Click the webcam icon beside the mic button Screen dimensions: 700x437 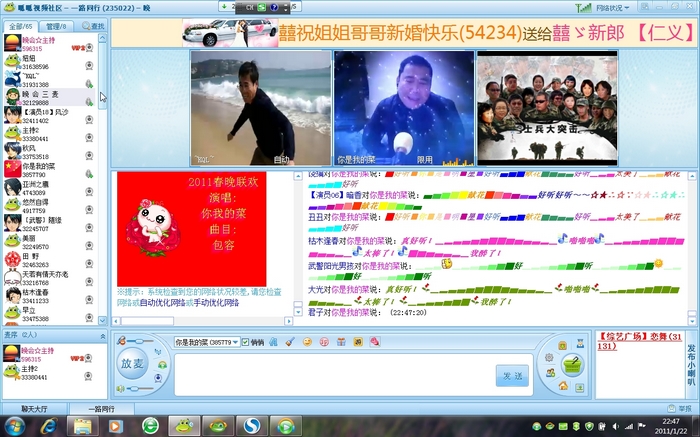[x=158, y=378]
